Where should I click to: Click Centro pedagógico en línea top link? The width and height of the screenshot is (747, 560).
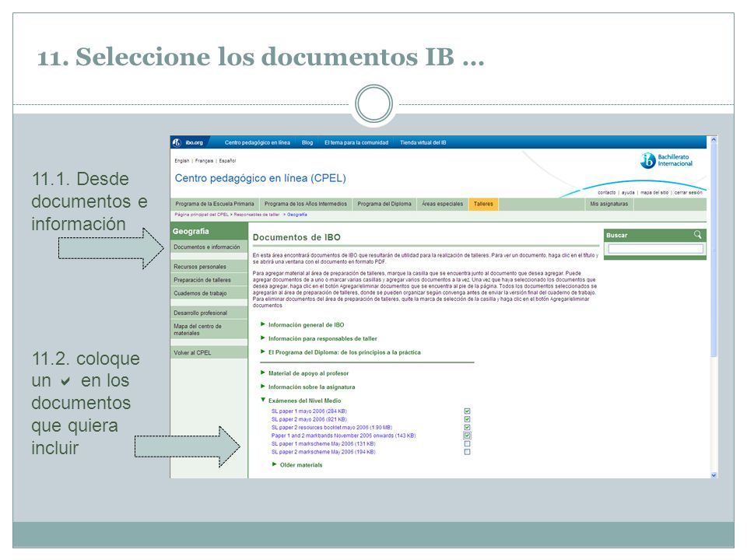click(258, 142)
